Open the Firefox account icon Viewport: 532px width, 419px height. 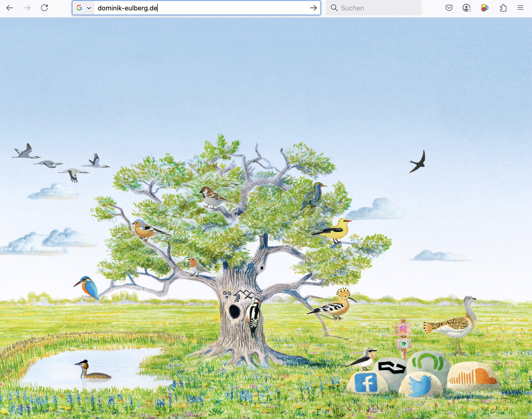coord(467,8)
